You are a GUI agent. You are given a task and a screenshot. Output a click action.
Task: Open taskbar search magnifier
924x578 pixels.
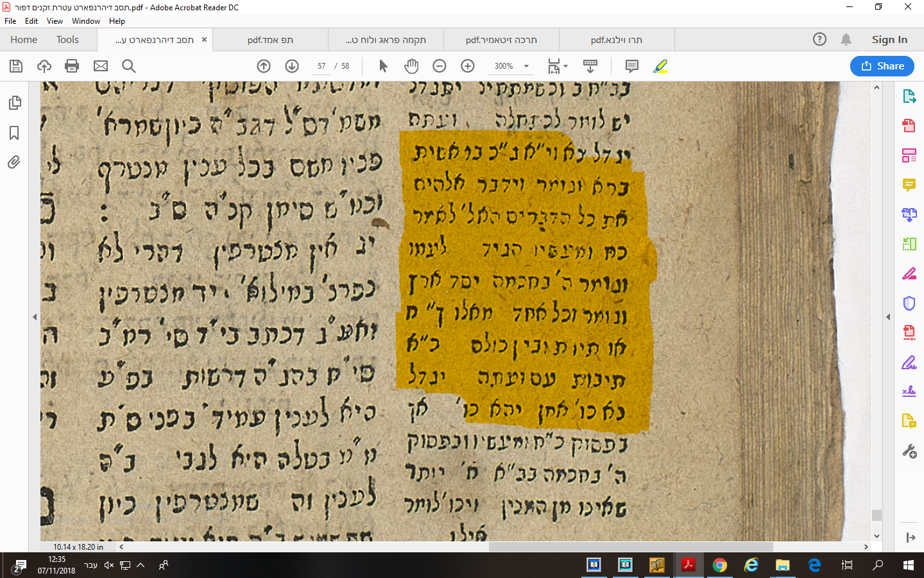[877, 565]
